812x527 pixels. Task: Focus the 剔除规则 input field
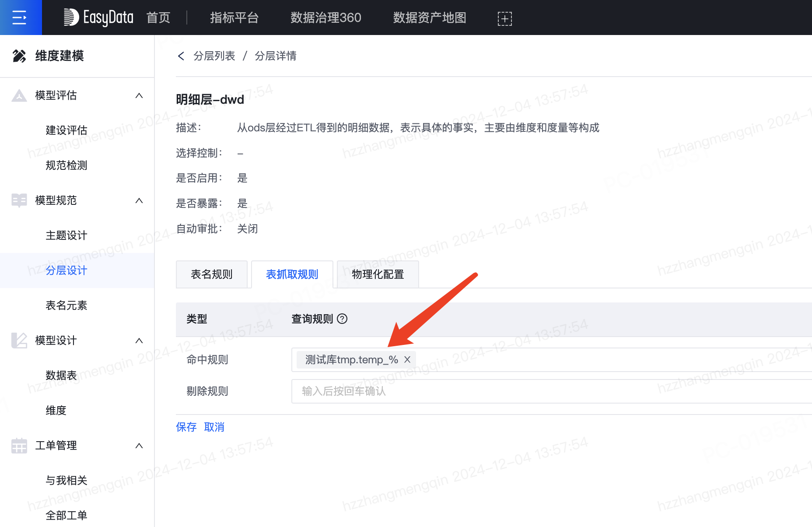coord(552,391)
